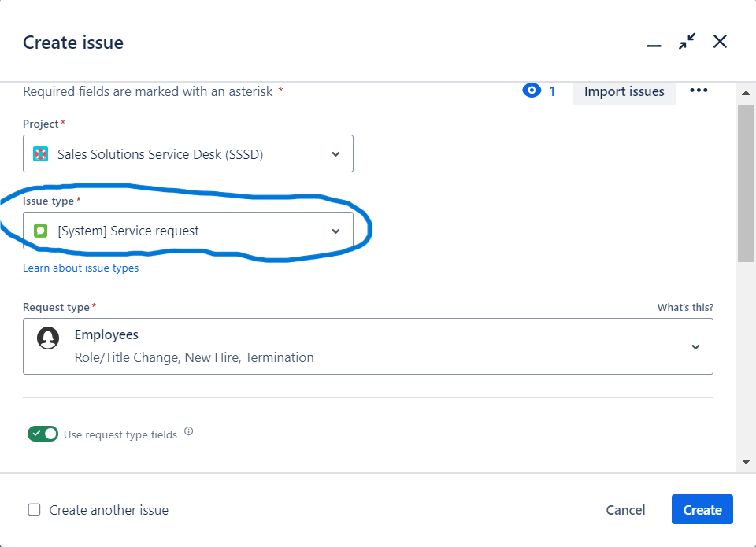Click the Sales Solutions Service Desk project icon
756x547 pixels.
pyautogui.click(x=40, y=154)
